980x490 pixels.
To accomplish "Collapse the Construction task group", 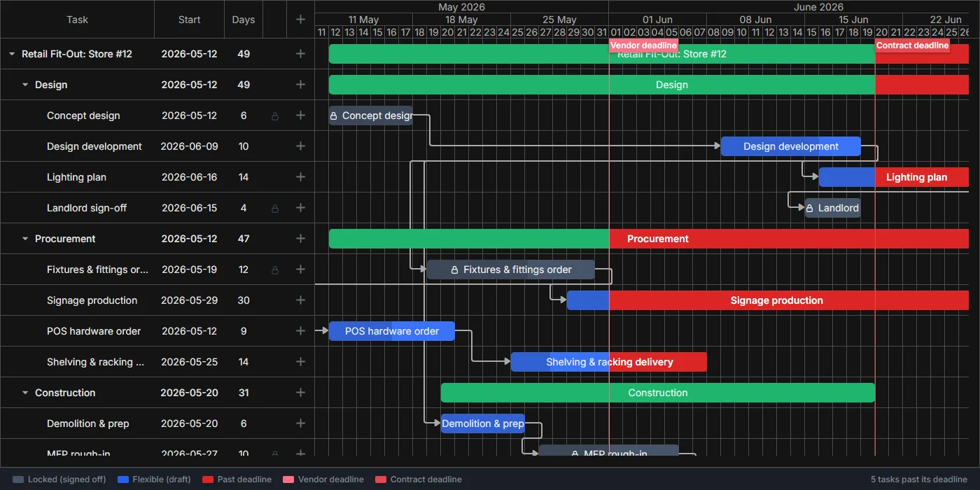I will (x=25, y=393).
